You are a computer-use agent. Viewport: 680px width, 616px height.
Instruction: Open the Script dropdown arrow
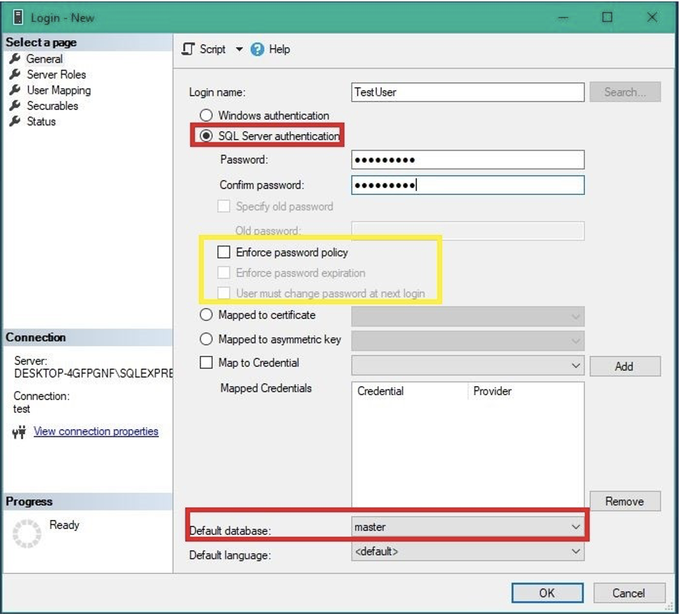click(x=239, y=49)
